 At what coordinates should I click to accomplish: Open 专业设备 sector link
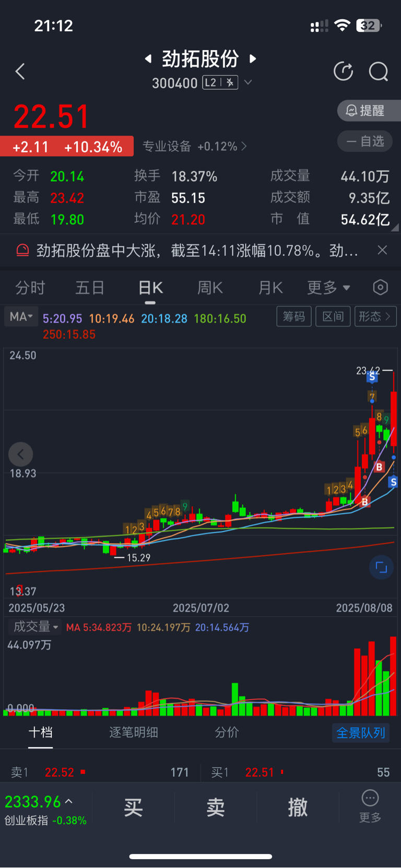coord(194,147)
